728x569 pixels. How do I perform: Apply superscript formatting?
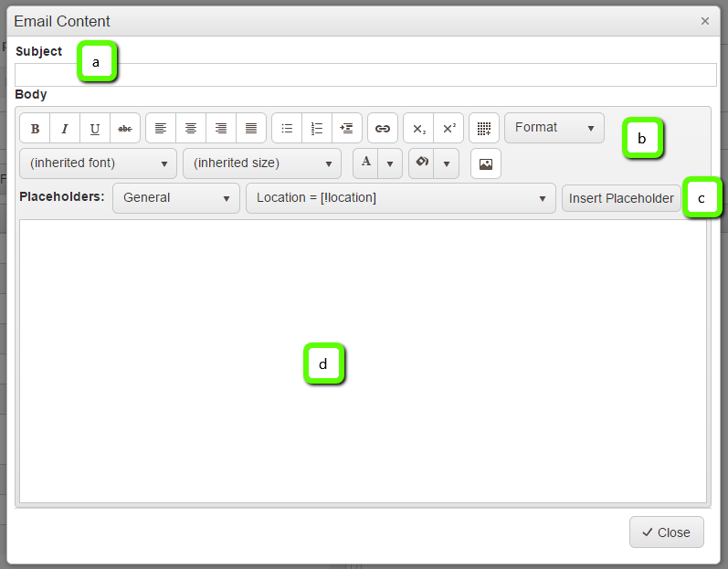448,129
